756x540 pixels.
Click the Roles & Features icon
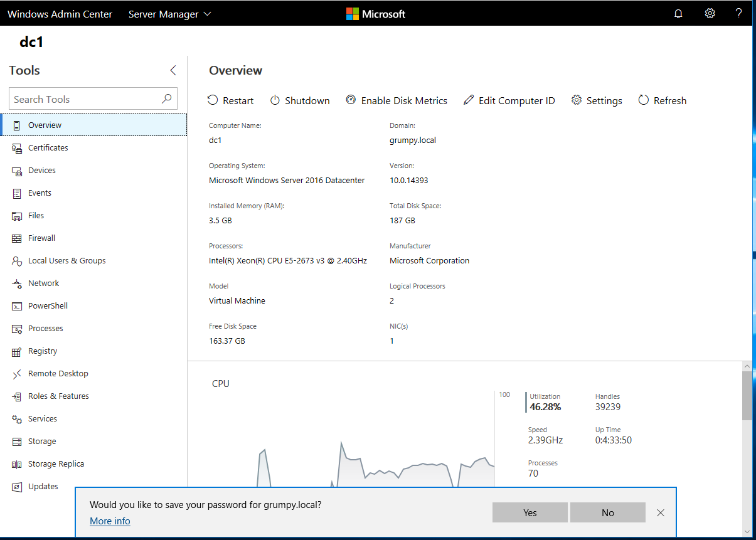17,396
